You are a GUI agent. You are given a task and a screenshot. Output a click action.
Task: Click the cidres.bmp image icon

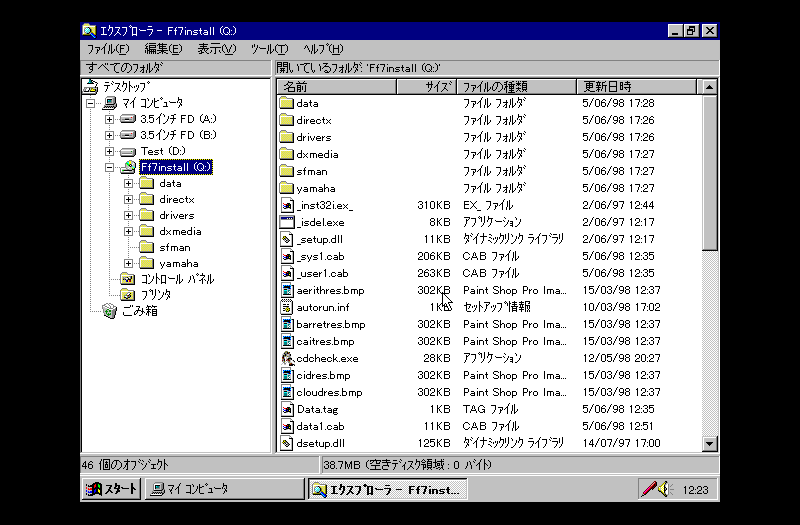pyautogui.click(x=287, y=375)
